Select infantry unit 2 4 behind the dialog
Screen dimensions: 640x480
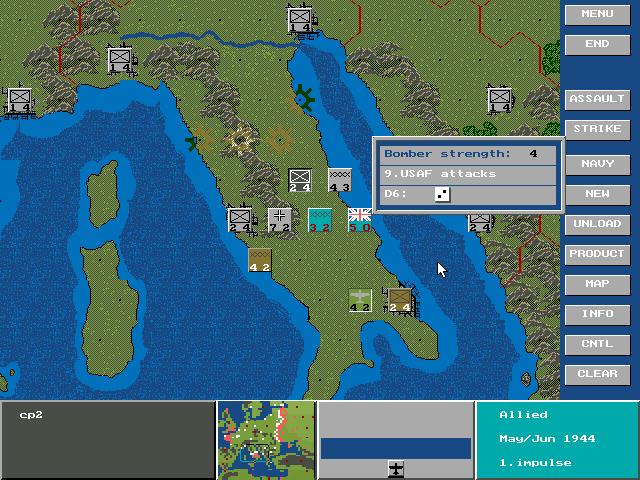click(x=480, y=223)
